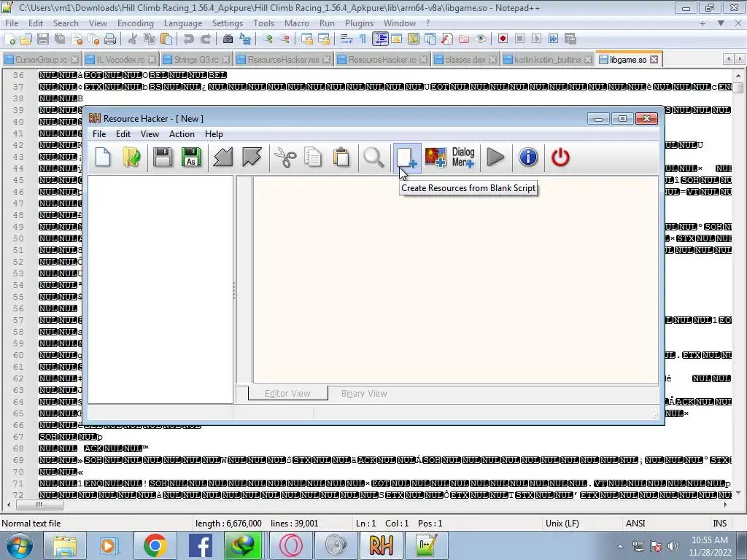
Task: Open the Action menu in Resource Hacker
Action: [182, 134]
